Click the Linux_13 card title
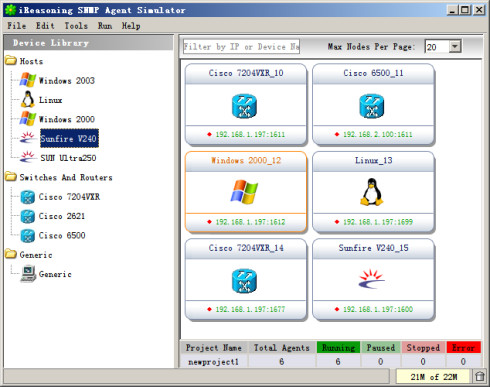 point(373,160)
